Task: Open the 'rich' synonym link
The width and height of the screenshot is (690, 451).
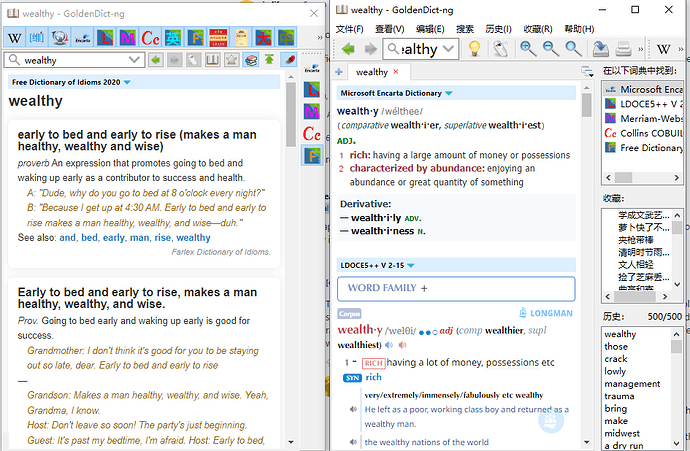Action: point(373,377)
